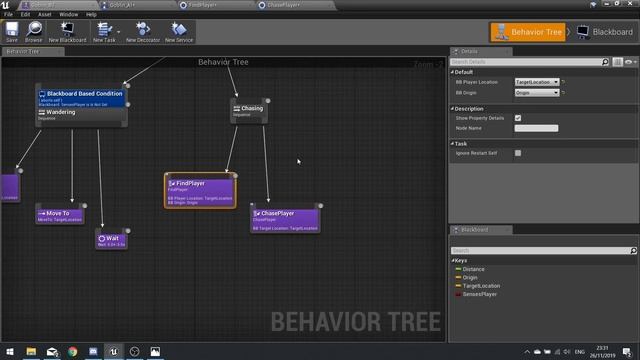The width and height of the screenshot is (640, 360).
Task: Select the Chasing sequence node
Action: [249, 111]
